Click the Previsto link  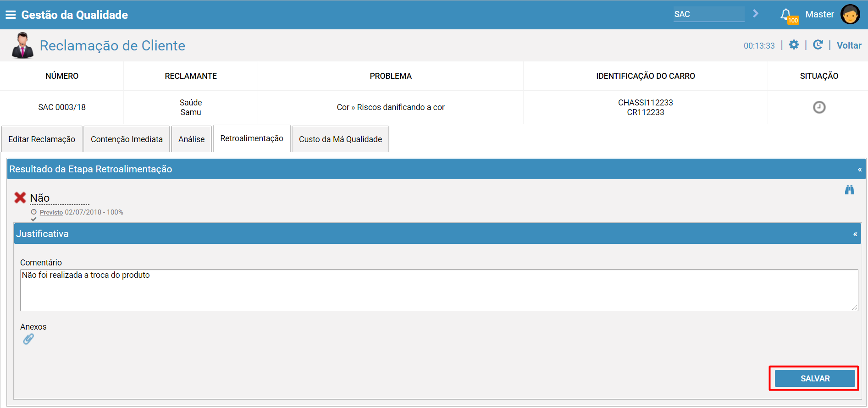(x=51, y=212)
